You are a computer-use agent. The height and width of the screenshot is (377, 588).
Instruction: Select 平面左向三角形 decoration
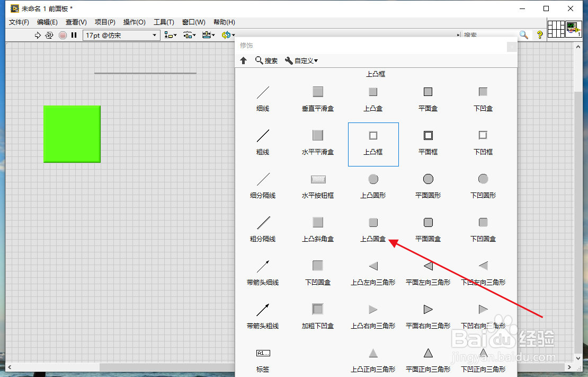(428, 274)
